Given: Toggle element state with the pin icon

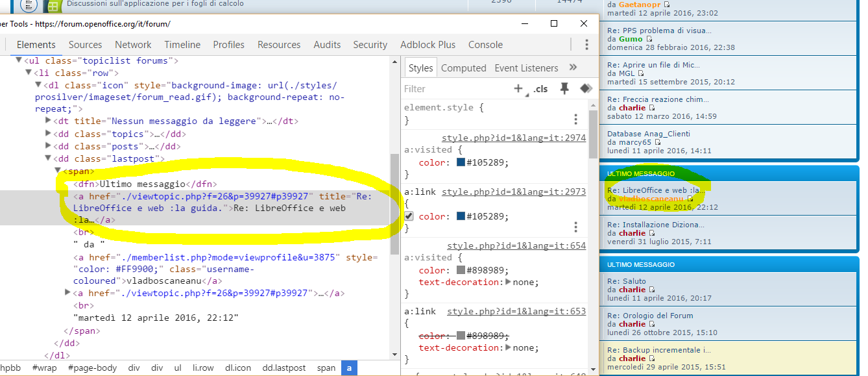Looking at the screenshot, I should [564, 88].
